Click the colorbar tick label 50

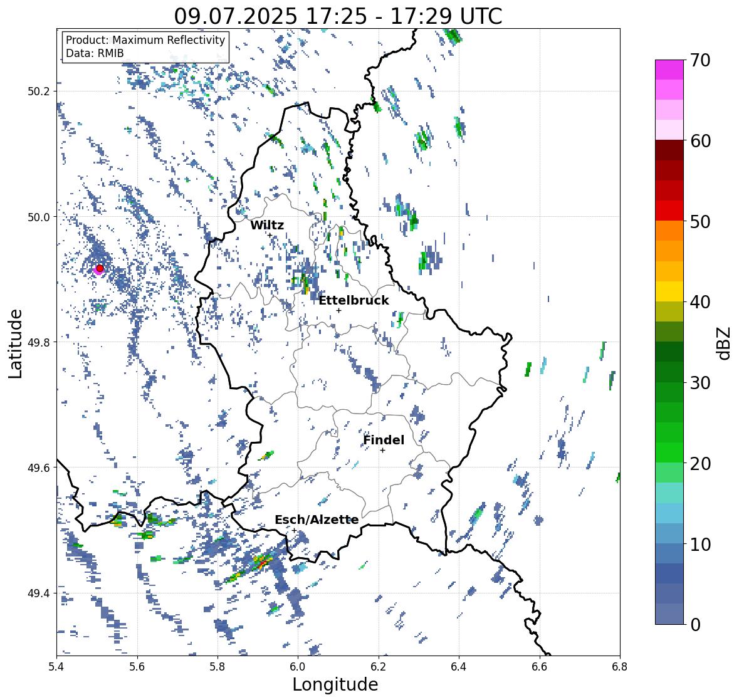(700, 221)
